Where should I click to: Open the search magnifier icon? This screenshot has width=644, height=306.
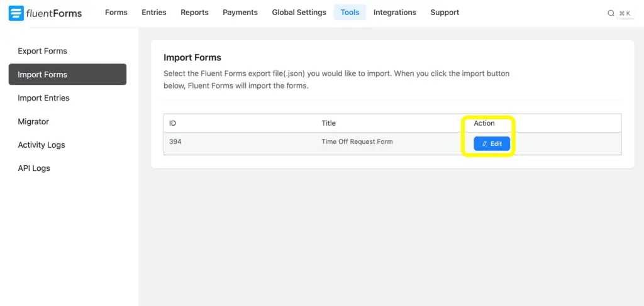tap(611, 13)
